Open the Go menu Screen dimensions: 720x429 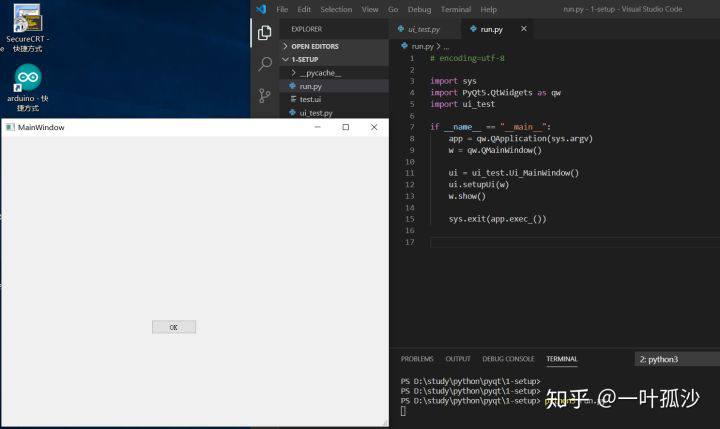point(393,9)
